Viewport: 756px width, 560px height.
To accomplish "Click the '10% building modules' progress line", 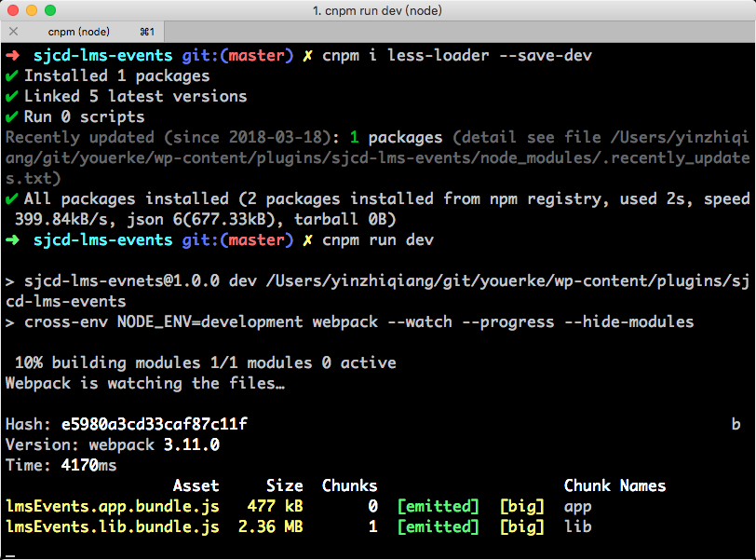I will click(205, 363).
